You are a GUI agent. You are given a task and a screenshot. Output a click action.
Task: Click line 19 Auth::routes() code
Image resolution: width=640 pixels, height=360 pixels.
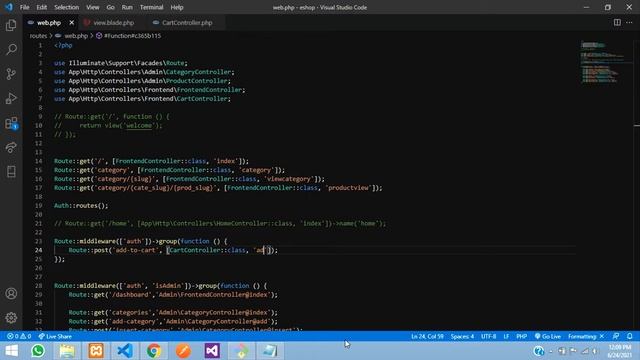tap(81, 206)
